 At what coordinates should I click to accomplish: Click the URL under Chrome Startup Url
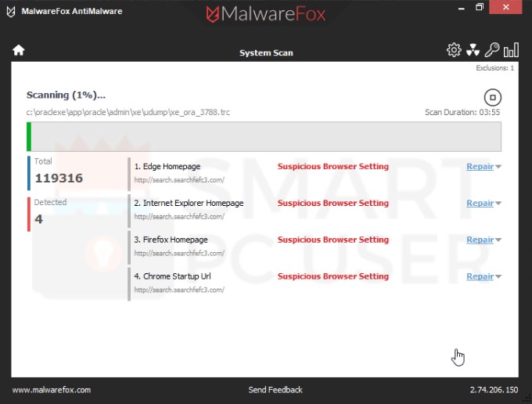[x=179, y=290]
